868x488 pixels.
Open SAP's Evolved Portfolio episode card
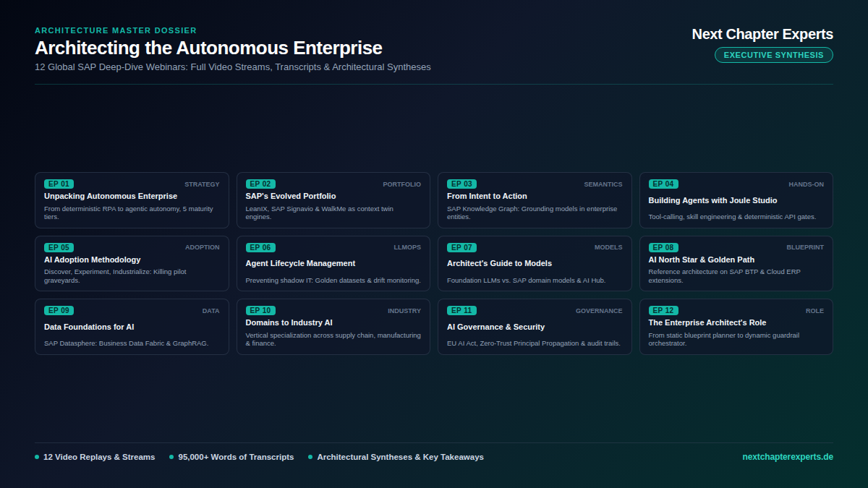pos(333,200)
